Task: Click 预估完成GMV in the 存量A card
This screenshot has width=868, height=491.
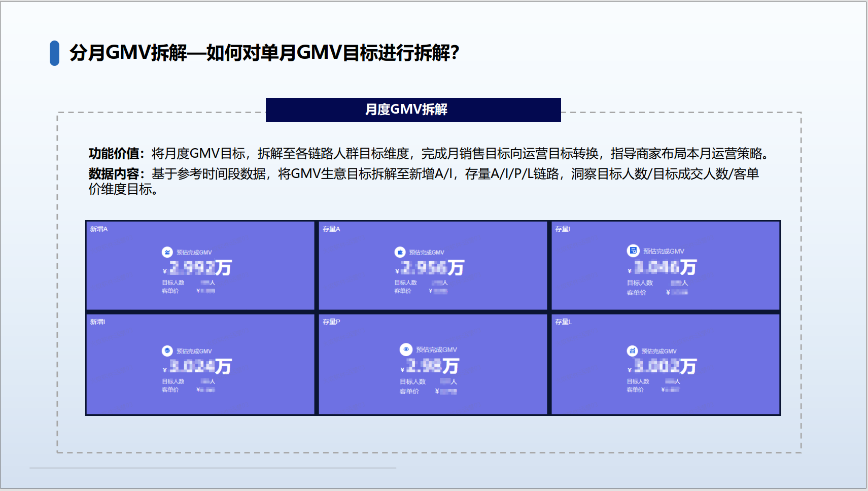Action: [427, 253]
